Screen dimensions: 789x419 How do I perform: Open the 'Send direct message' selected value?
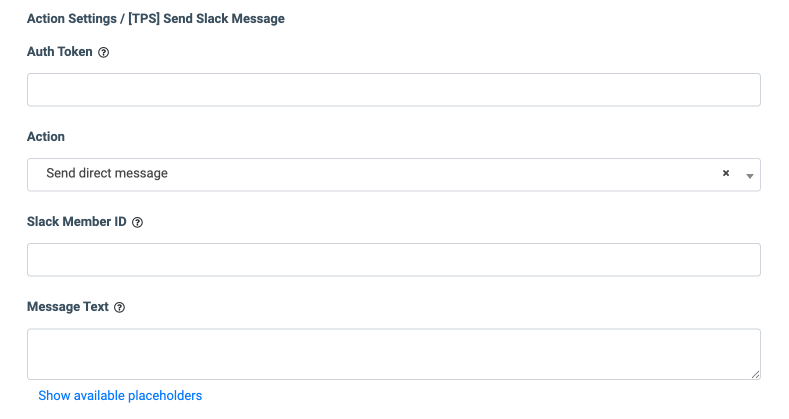(107, 174)
